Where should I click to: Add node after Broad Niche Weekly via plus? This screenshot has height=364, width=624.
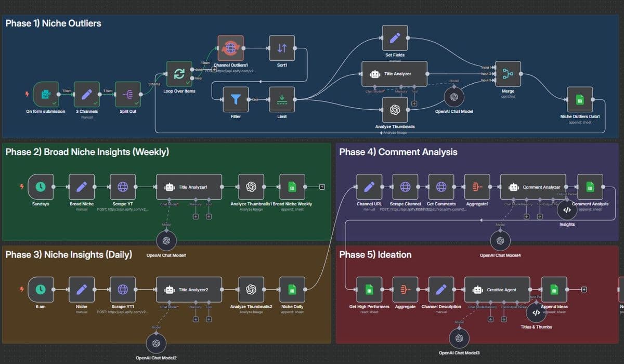[322, 187]
